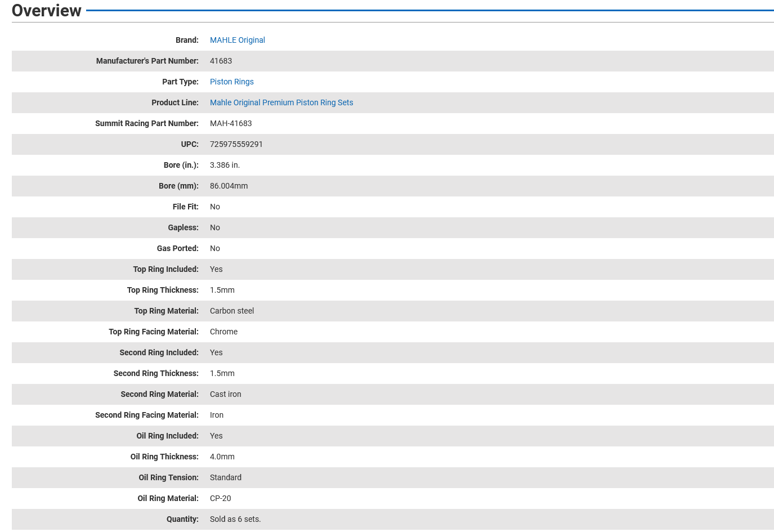Click the Chrome facing material value
The image size is (774, 532).
[223, 332]
